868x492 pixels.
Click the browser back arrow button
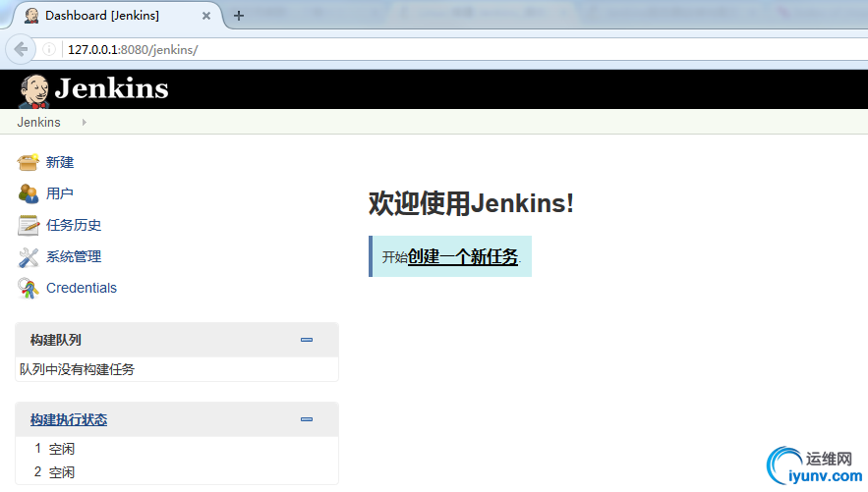pos(21,49)
